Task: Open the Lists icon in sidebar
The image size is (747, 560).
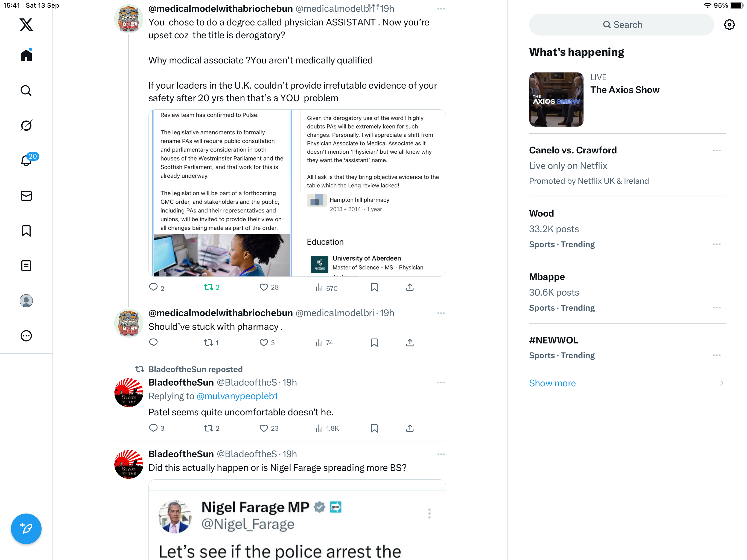Action: click(x=26, y=266)
